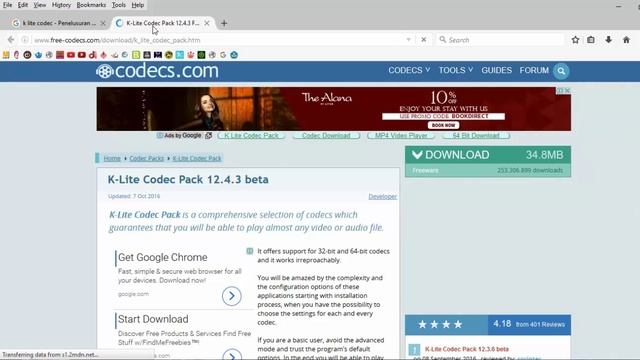Open the green B bookmark icon
This screenshot has width=640, height=360.
136,55
